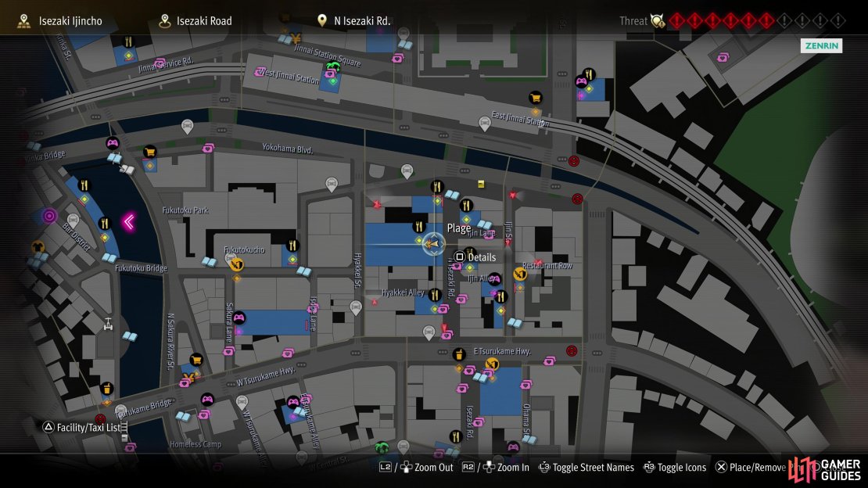Select pink heart icon on Yokohama Blvd.
Screen dimensions: 868x488
208,148
